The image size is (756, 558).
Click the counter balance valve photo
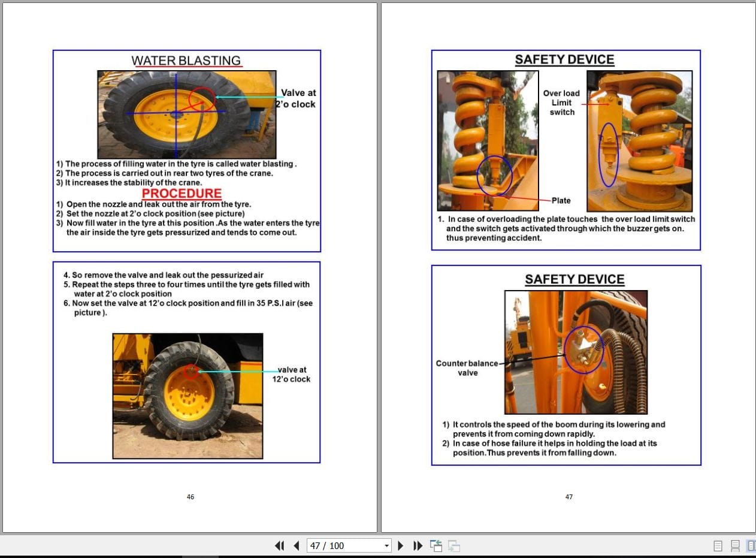pyautogui.click(x=576, y=352)
